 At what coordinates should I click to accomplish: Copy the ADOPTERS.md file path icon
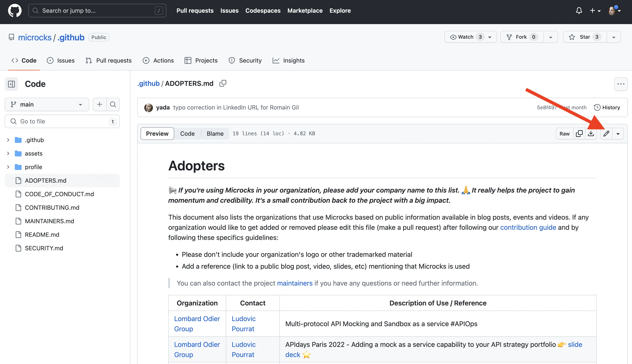click(x=222, y=83)
